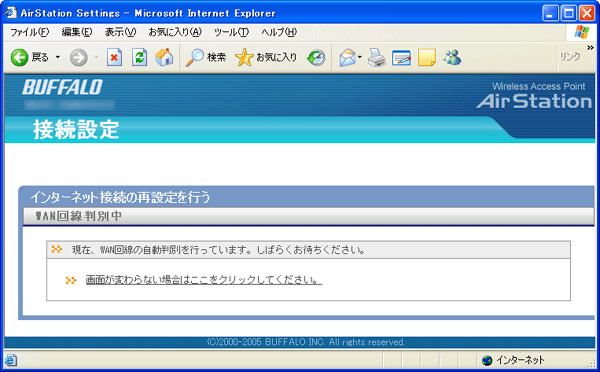The width and height of the screenshot is (600, 372).
Task: Click the Edit page toolbar icon
Action: pyautogui.click(x=401, y=58)
